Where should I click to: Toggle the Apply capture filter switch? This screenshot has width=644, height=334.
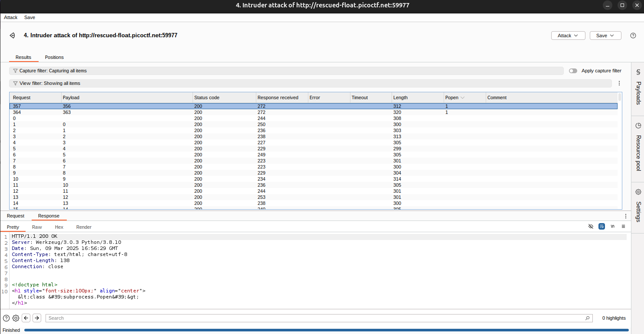click(x=573, y=71)
